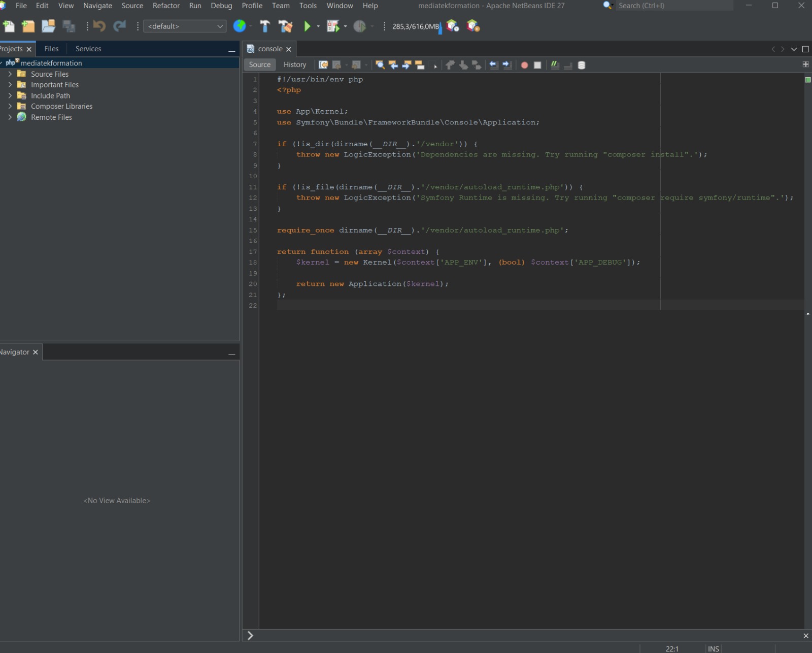
Task: Toggle the Highlight Search icon
Action: click(420, 65)
